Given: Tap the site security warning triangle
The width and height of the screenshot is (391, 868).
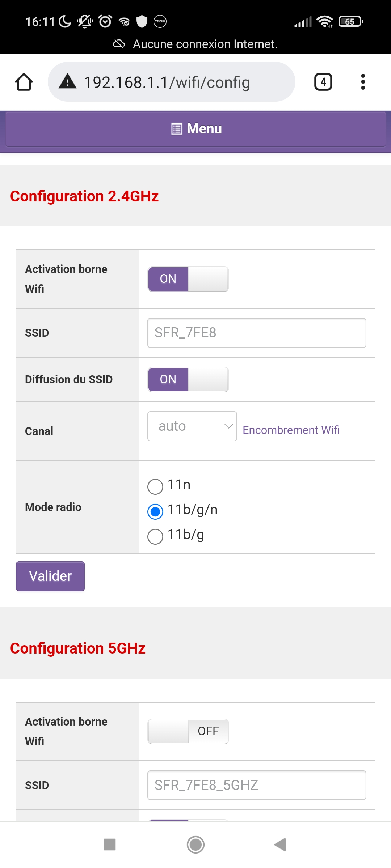Looking at the screenshot, I should tap(68, 82).
